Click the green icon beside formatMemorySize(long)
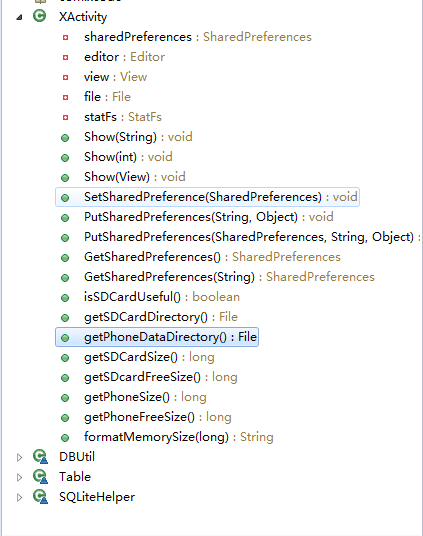423x536 pixels. (x=65, y=438)
